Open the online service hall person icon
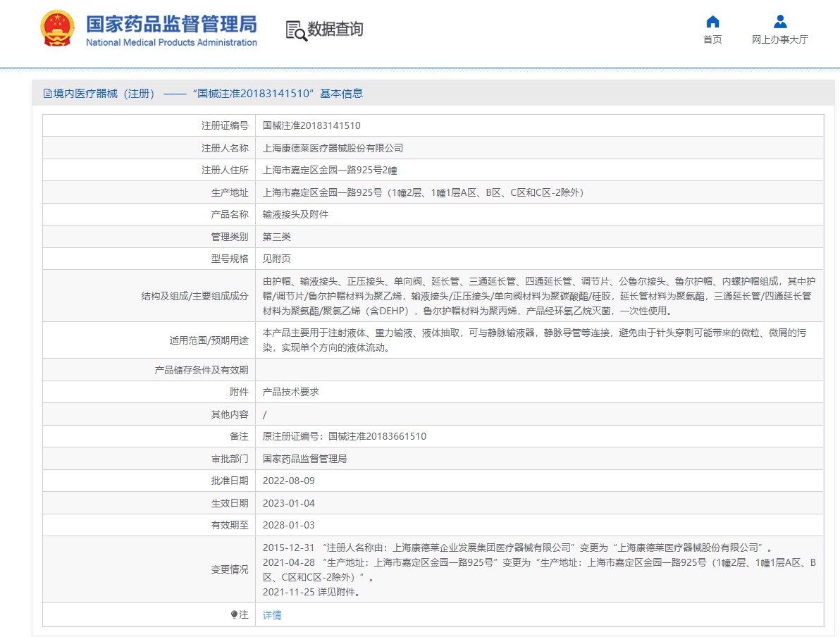Screen dimensions: 840x637 (x=780, y=21)
